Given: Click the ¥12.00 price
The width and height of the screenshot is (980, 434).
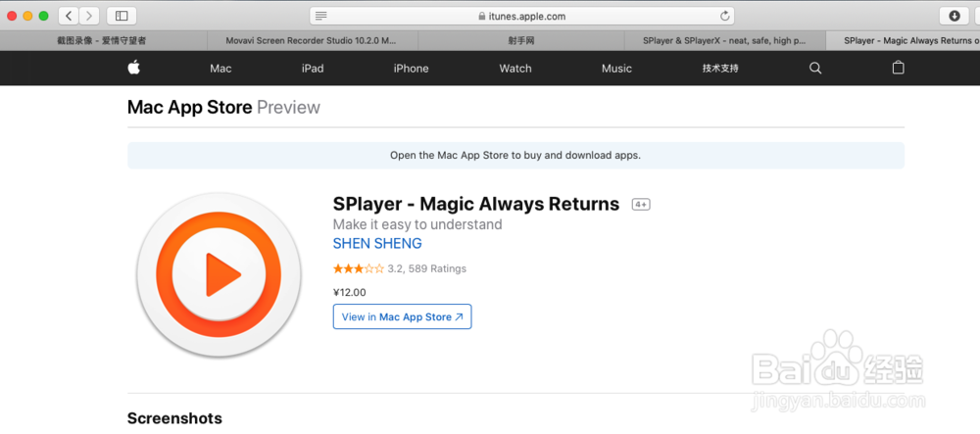Looking at the screenshot, I should (350, 292).
